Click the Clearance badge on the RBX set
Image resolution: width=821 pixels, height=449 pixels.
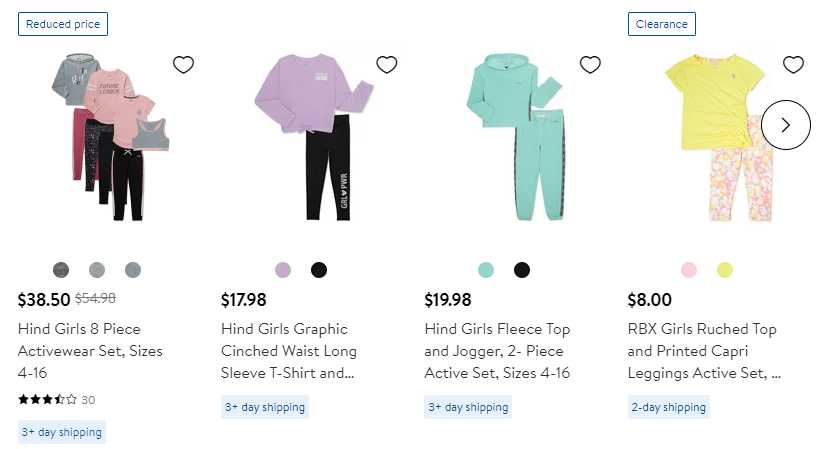click(x=661, y=24)
